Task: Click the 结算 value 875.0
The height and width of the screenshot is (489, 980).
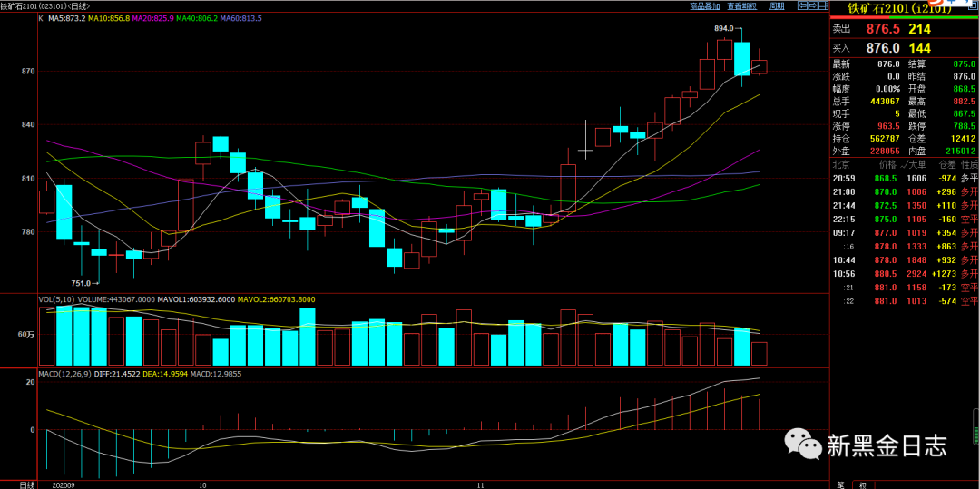Action: [x=964, y=64]
